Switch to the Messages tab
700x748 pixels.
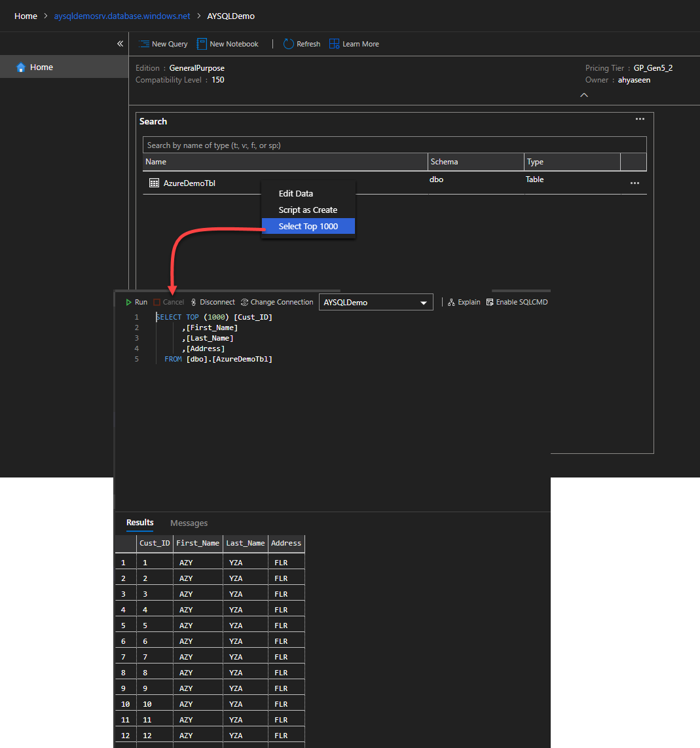[189, 523]
